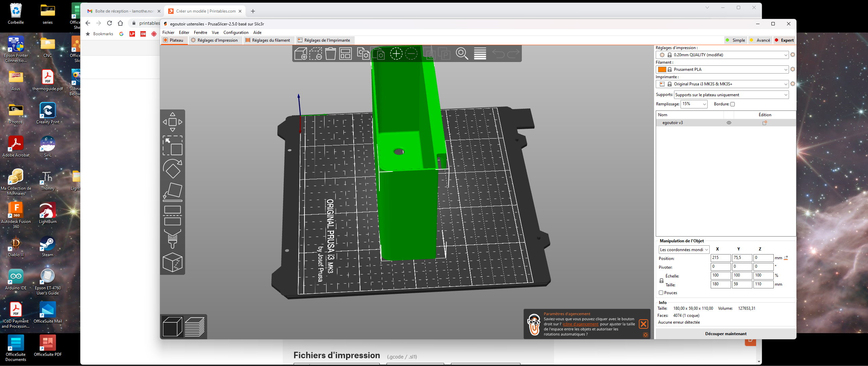Close the Paramètres d'agencement hint notification

coord(644,324)
